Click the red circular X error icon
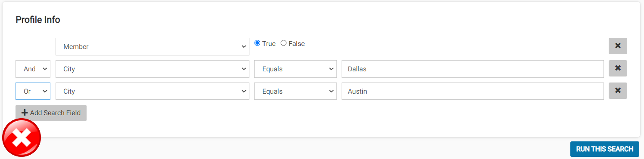The width and height of the screenshot is (644, 159). coord(22,138)
